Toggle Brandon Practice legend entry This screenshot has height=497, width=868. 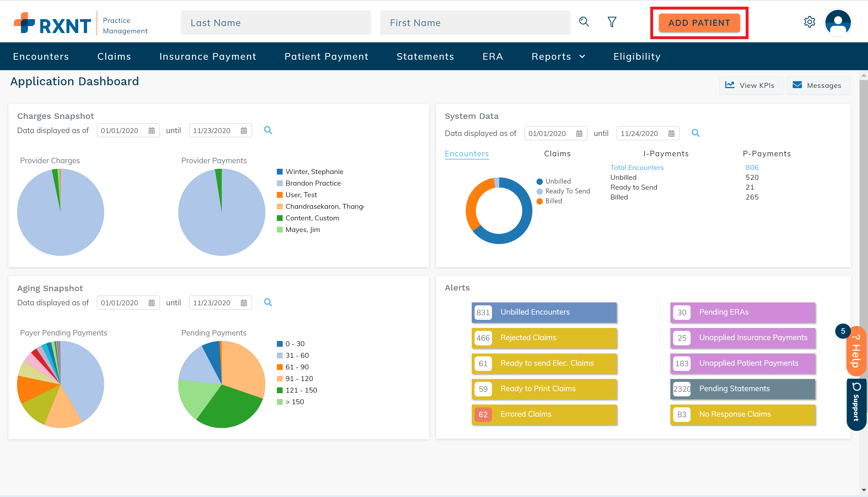[313, 183]
